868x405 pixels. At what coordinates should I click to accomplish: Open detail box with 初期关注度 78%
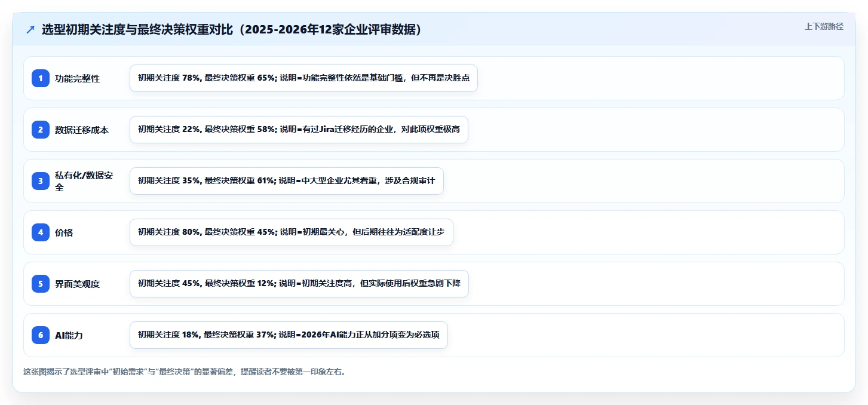(x=303, y=78)
